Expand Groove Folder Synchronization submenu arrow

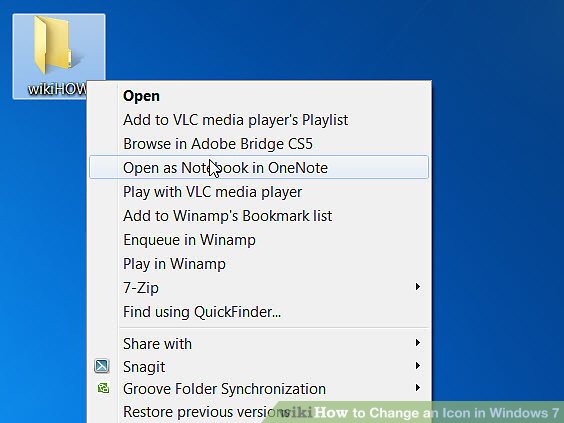pos(418,388)
